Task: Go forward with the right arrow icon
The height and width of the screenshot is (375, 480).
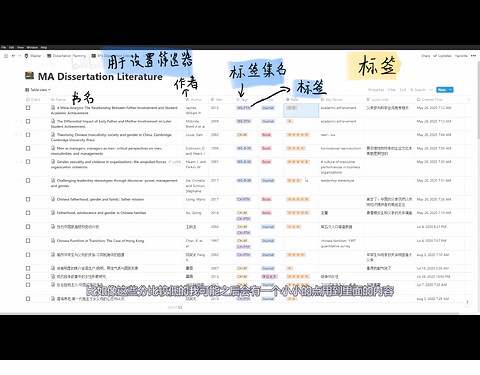Action: pyautogui.click(x=19, y=56)
